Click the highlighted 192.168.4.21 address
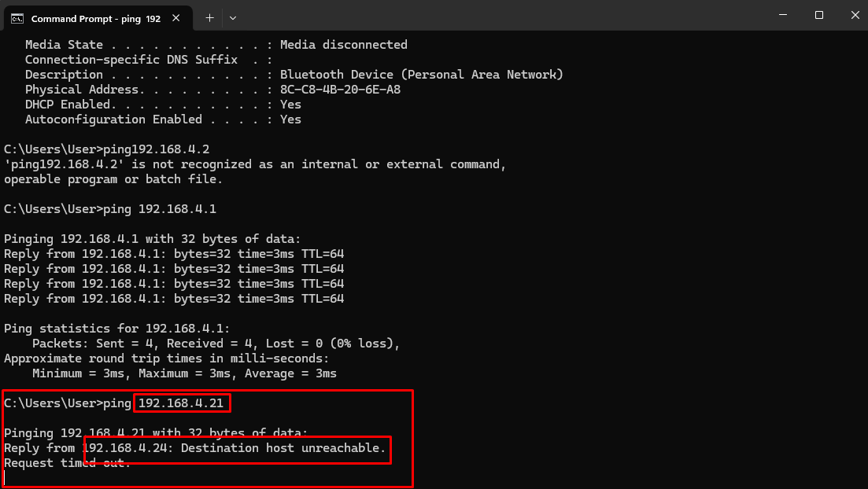Viewport: 868px width, 489px height. click(182, 403)
